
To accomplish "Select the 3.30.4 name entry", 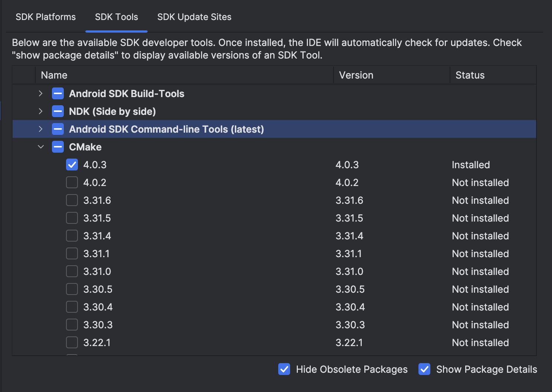I will coord(98,307).
